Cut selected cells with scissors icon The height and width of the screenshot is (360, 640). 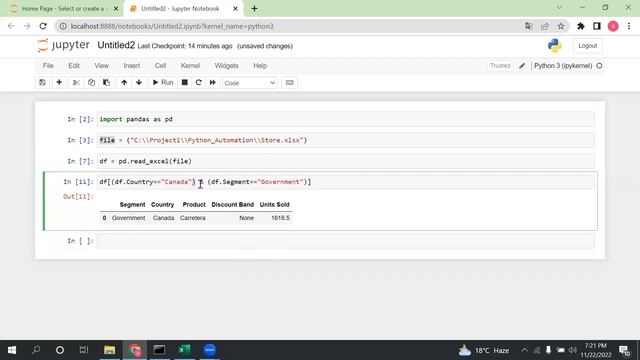76,82
